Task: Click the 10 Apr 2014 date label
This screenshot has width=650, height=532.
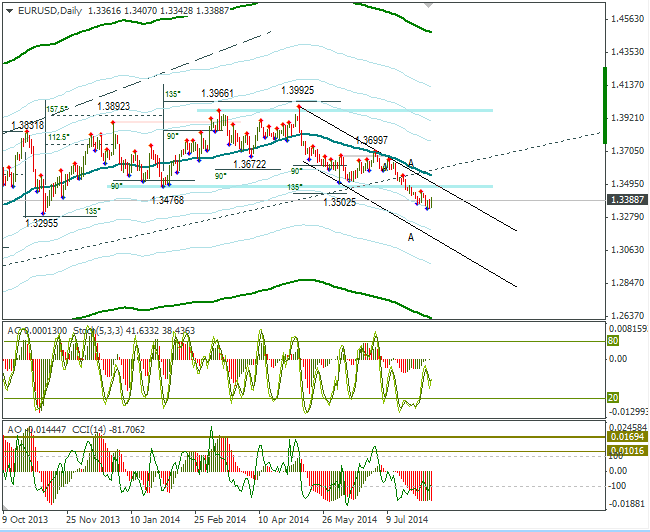Action: (x=284, y=520)
